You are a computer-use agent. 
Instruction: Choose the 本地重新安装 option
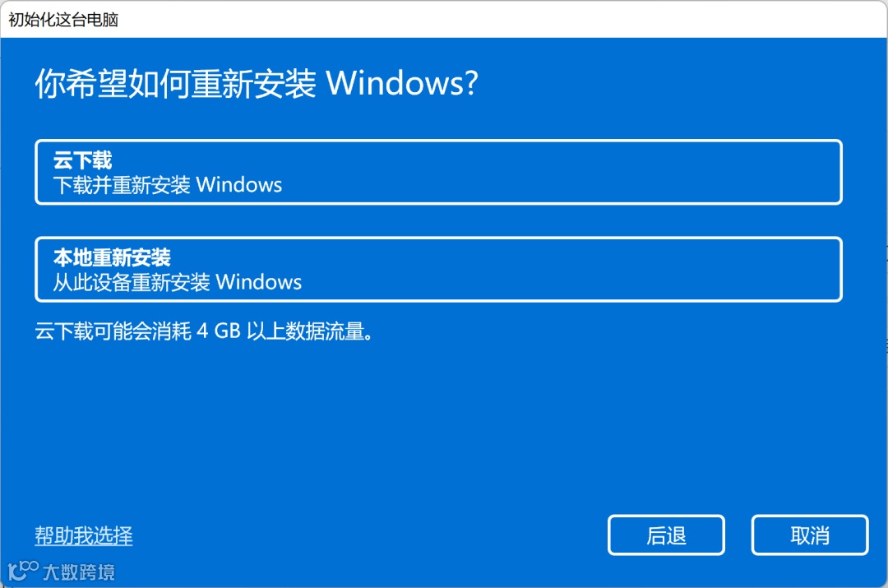coord(438,270)
